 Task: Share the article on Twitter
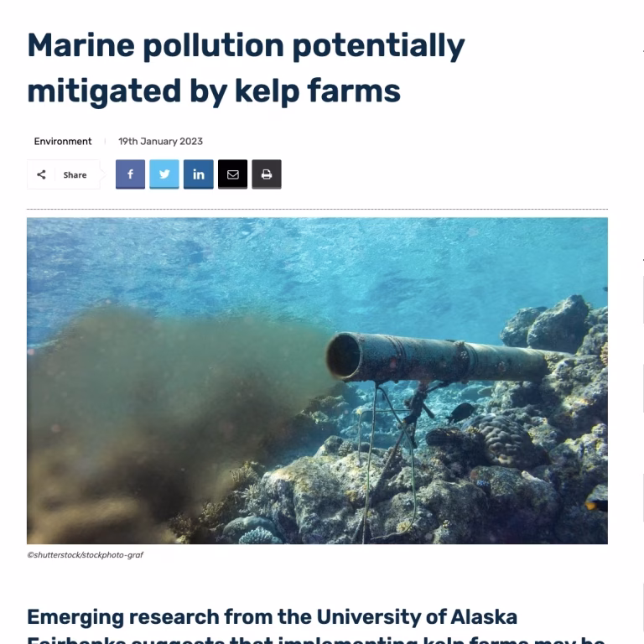click(x=164, y=174)
